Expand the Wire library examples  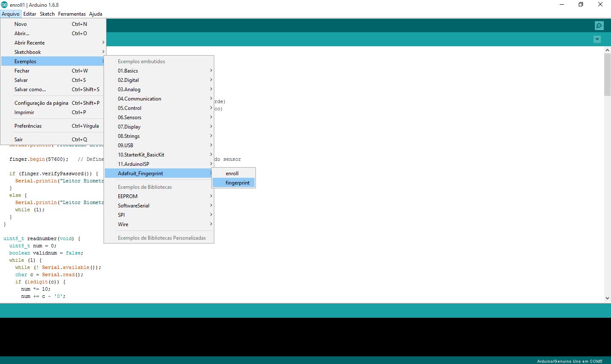pyautogui.click(x=159, y=224)
